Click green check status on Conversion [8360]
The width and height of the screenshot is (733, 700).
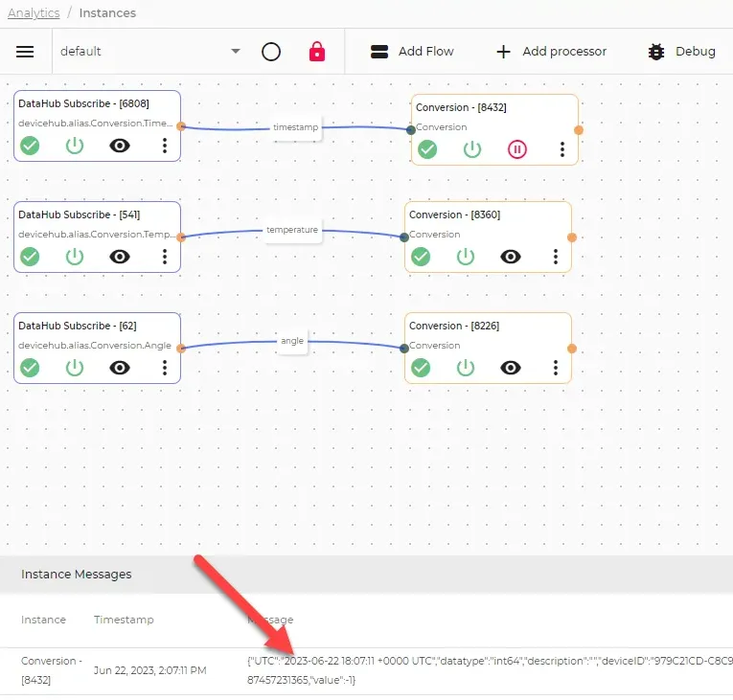(x=421, y=257)
